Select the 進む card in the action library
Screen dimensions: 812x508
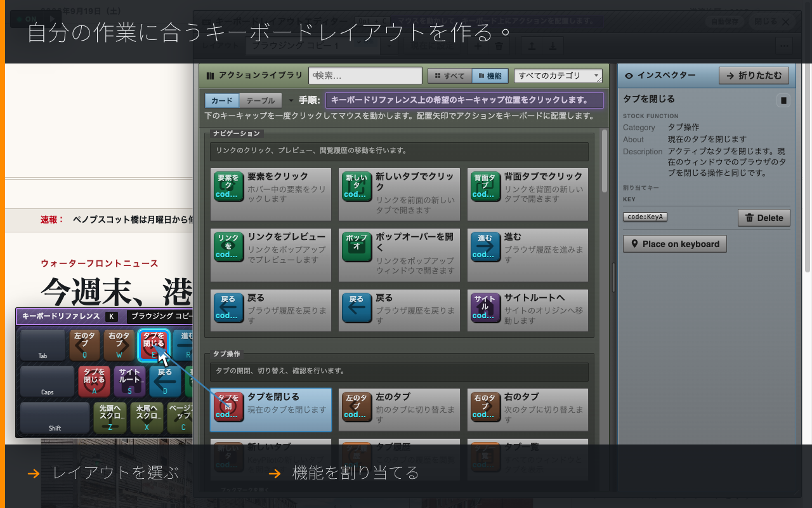[528, 255]
